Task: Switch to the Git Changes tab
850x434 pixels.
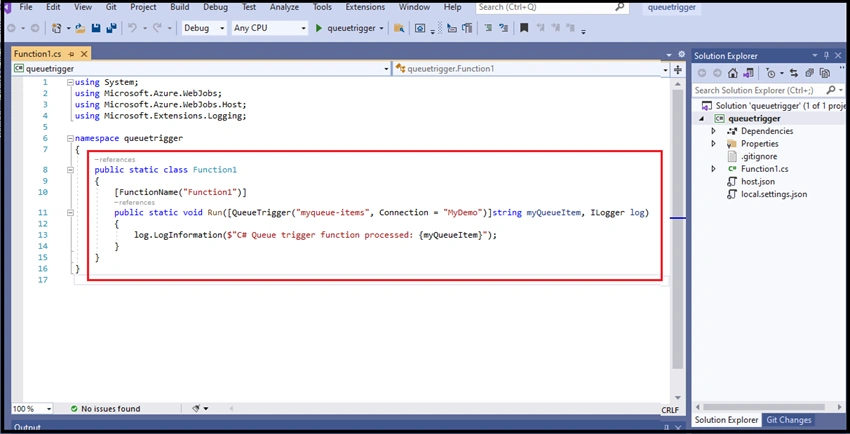Action: click(788, 420)
